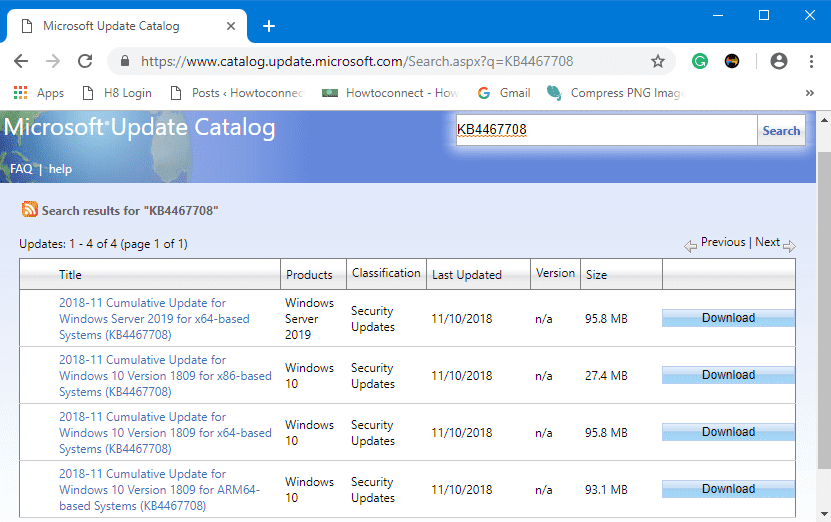Viewport: 831px width, 522px height.
Task: Click the RSS feed icon
Action: tap(30, 209)
